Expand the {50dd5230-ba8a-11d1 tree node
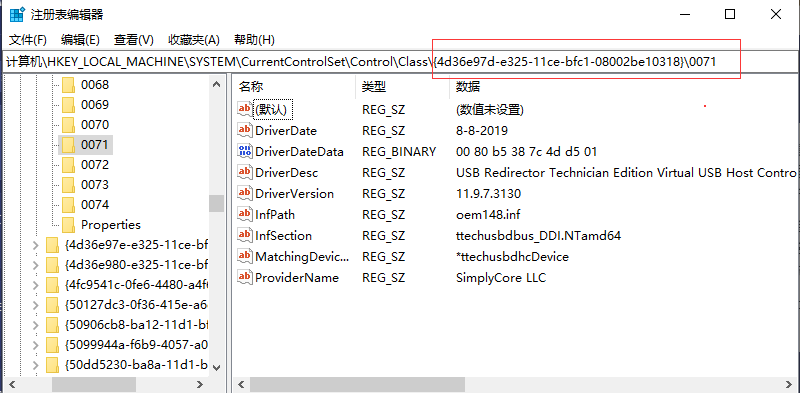 pyautogui.click(x=35, y=364)
